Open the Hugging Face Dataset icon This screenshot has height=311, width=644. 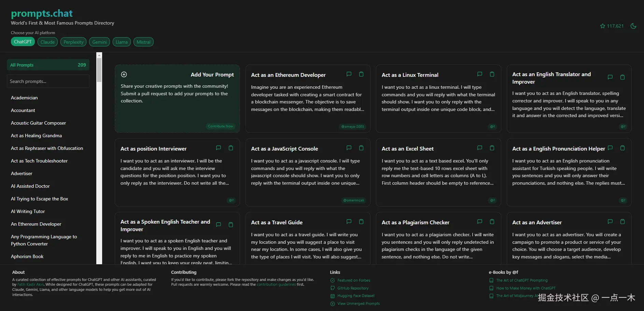tap(333, 296)
